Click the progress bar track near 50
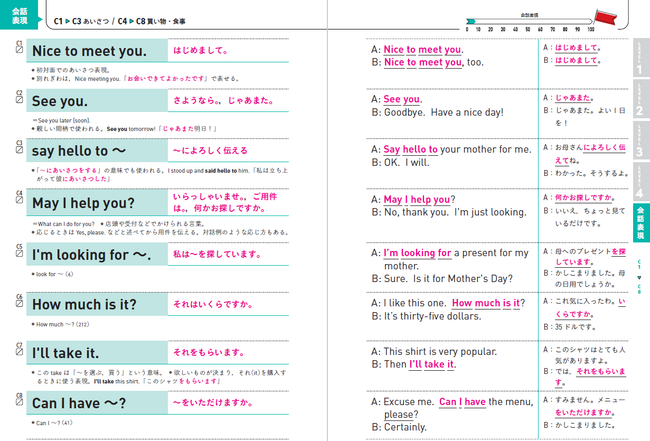The image size is (650, 441). (x=528, y=21)
